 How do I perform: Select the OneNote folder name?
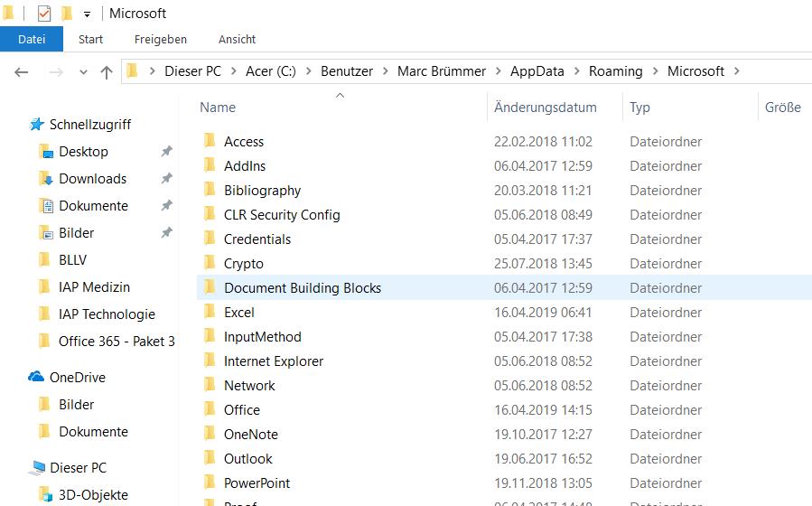coord(250,435)
